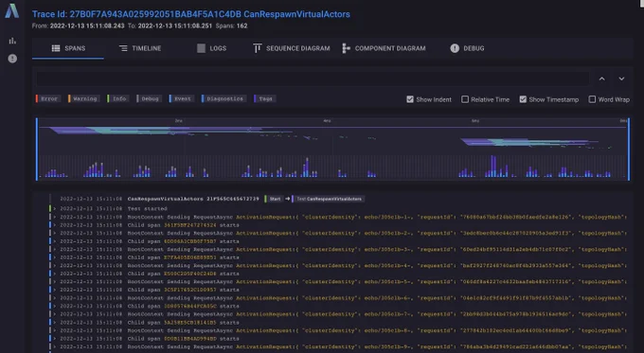
Task: Jump to next search match with down chevron
Action: click(x=621, y=79)
